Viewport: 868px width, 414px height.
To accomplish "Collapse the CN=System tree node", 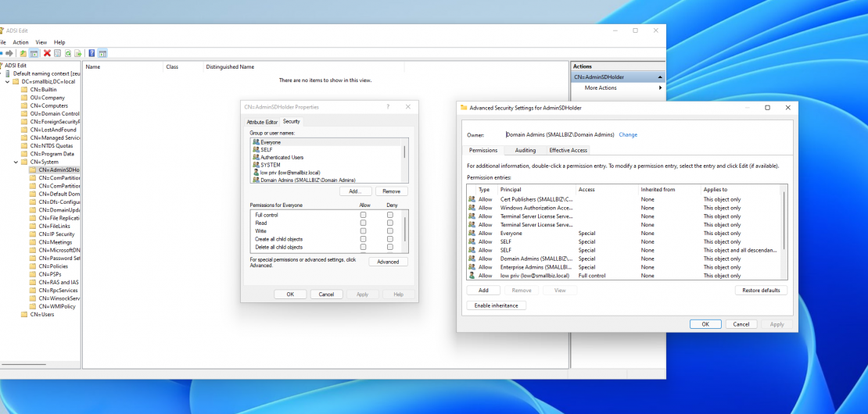I will [17, 162].
